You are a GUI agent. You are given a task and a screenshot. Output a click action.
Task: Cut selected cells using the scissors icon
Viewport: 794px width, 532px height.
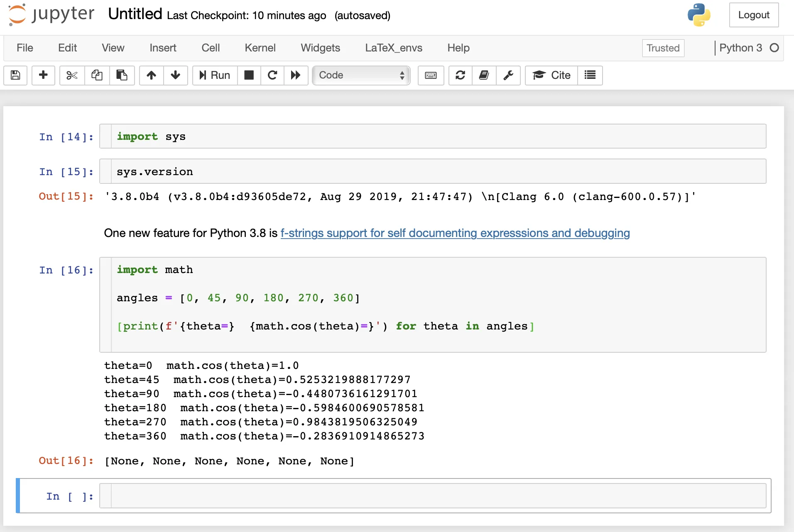(72, 75)
